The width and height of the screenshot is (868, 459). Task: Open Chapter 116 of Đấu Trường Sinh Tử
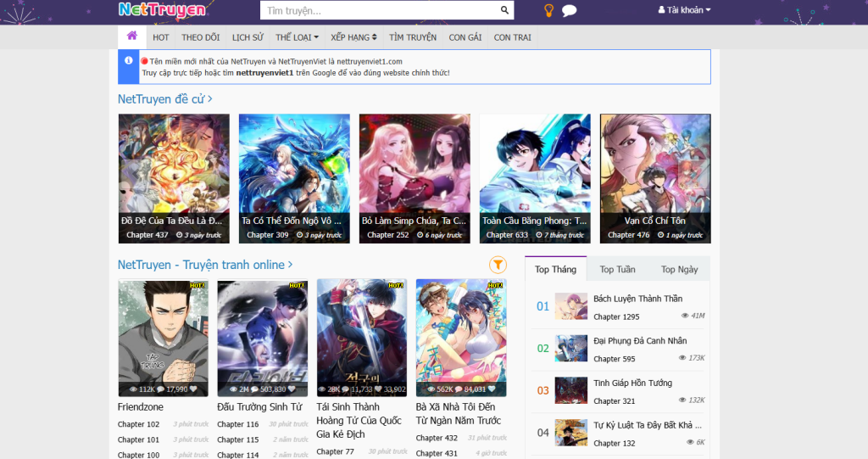click(237, 424)
